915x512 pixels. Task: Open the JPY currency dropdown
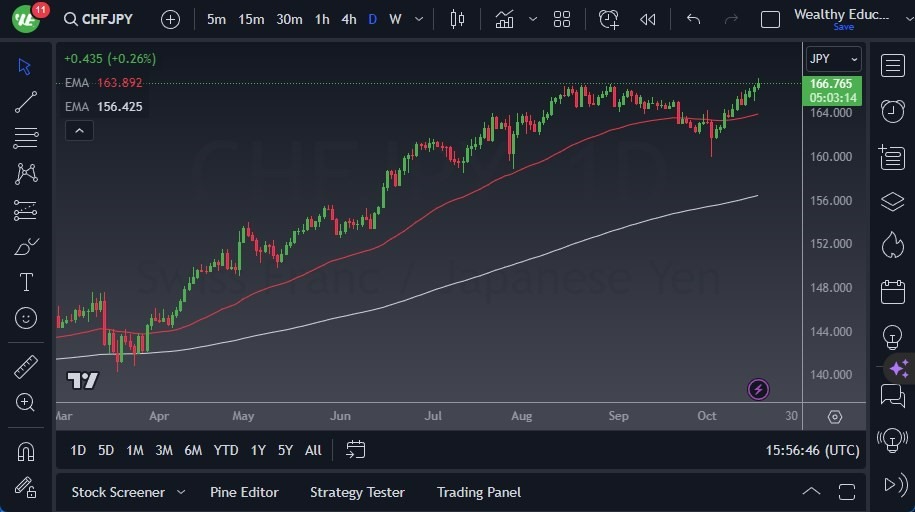(x=833, y=58)
